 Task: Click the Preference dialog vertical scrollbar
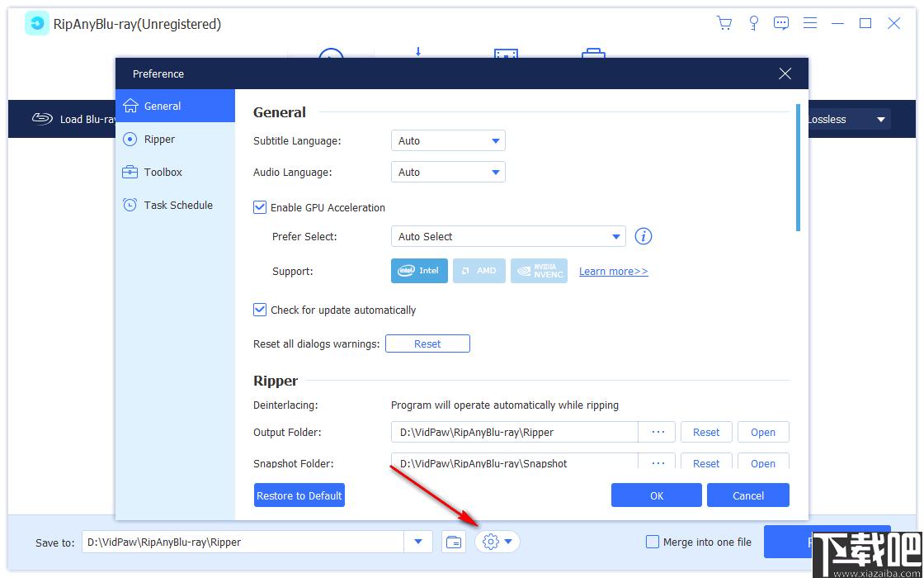798,168
